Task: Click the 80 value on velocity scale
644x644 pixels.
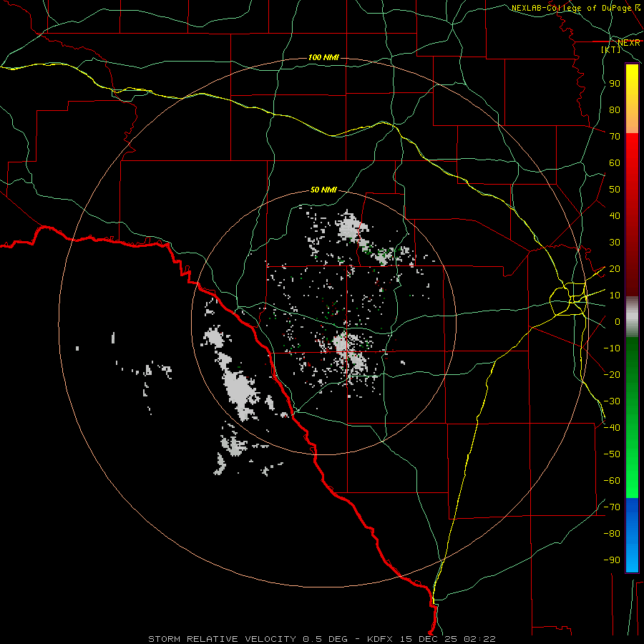Action: pos(615,110)
